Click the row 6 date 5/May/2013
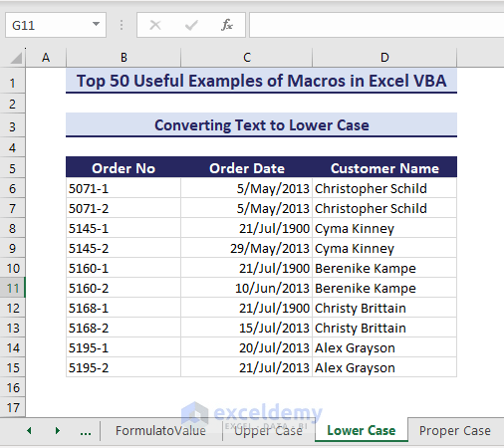Viewport: 504px width, 448px height. tap(247, 188)
